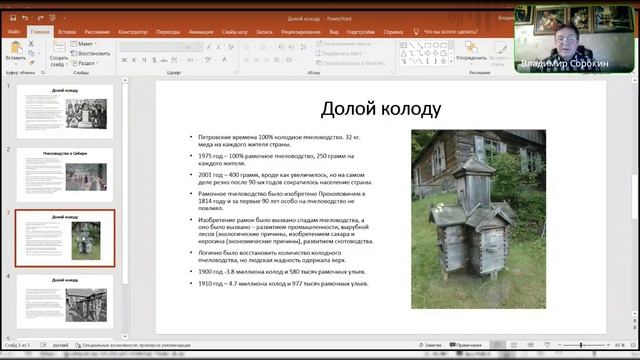The height and width of the screenshot is (360, 640).
Task: Click the zoom in plus button
Action: 608,345
